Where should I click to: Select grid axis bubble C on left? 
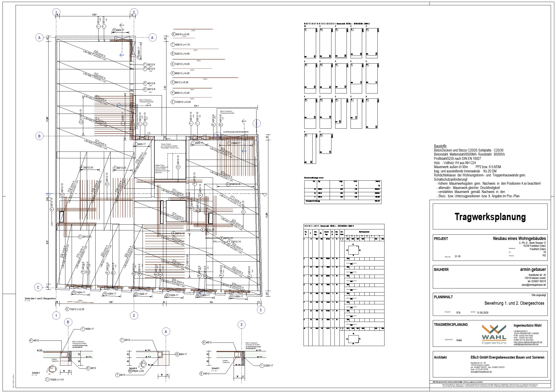(38, 287)
